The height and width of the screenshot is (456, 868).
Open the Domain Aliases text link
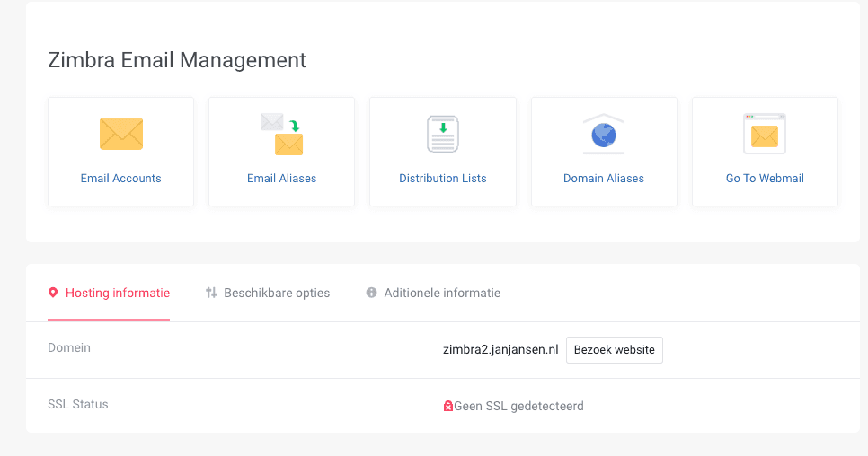click(x=604, y=179)
